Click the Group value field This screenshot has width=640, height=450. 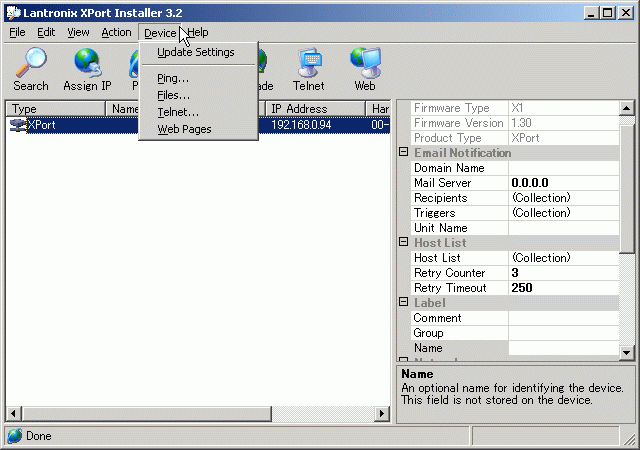click(564, 333)
